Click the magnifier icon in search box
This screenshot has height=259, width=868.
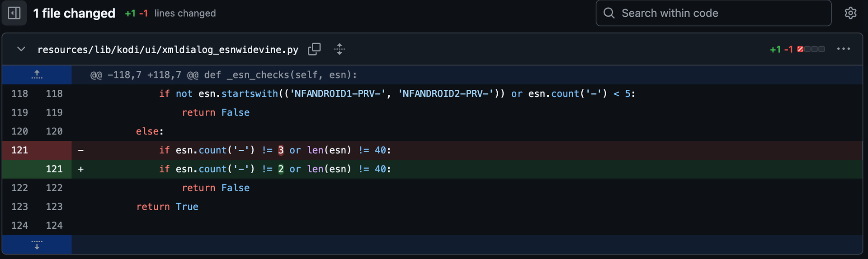[609, 13]
